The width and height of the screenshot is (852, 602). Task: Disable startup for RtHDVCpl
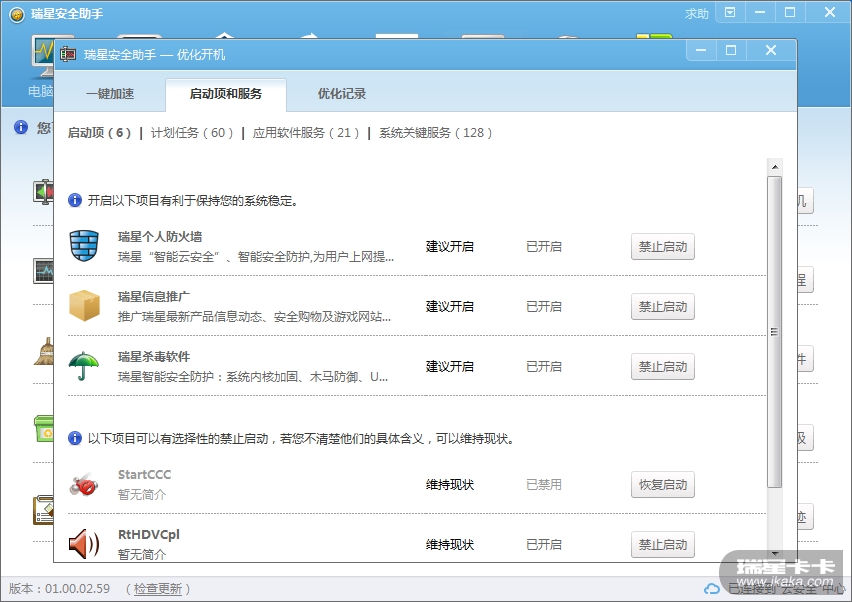(x=662, y=544)
